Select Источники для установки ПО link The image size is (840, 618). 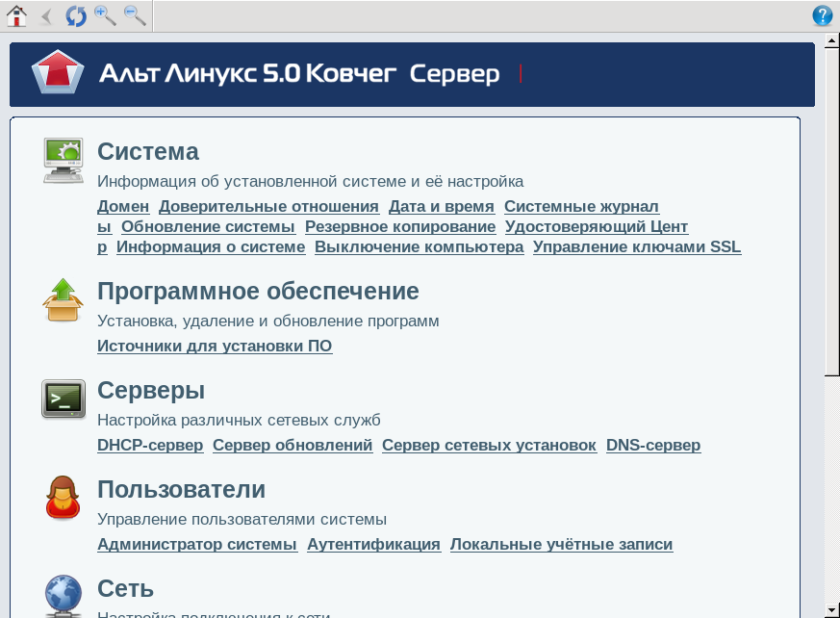pyautogui.click(x=215, y=346)
